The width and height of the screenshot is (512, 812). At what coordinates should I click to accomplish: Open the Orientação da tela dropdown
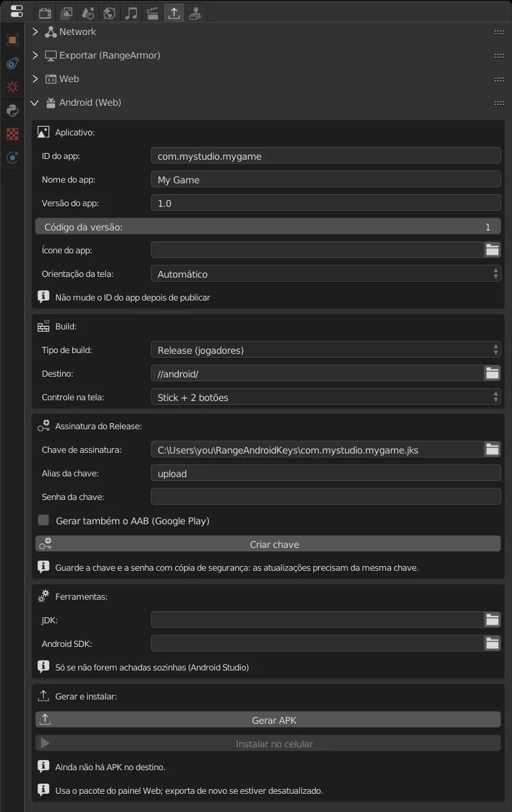click(x=326, y=274)
